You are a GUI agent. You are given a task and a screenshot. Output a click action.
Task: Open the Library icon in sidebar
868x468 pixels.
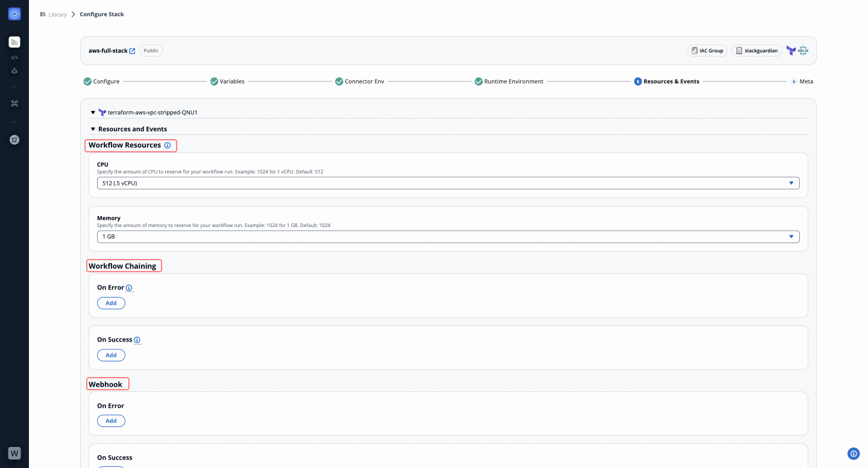pyautogui.click(x=14, y=42)
